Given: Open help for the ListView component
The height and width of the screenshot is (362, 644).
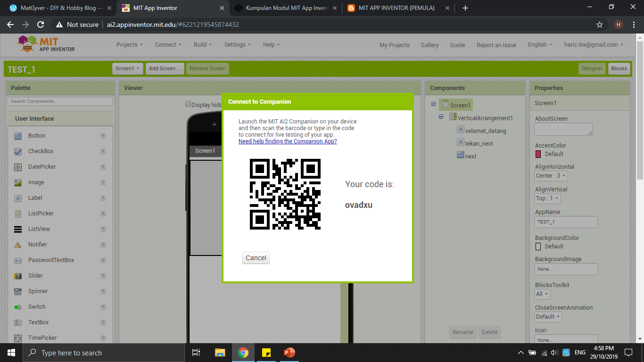Looking at the screenshot, I should [103, 229].
